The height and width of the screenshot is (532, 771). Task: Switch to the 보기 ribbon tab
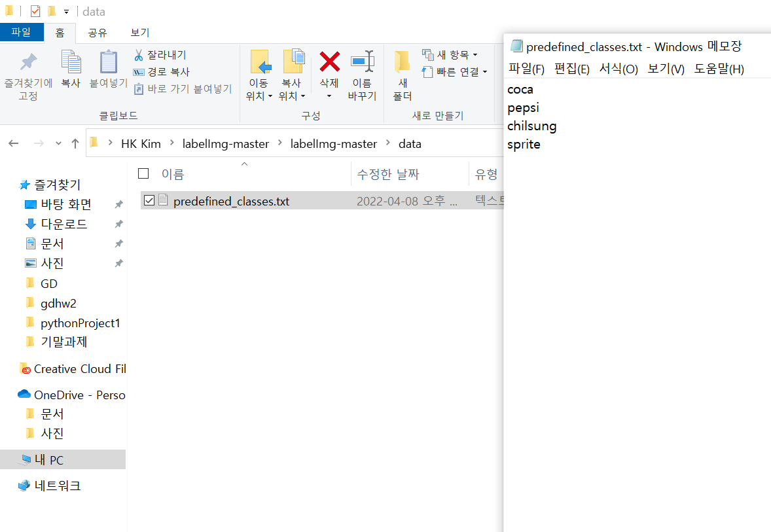click(139, 33)
